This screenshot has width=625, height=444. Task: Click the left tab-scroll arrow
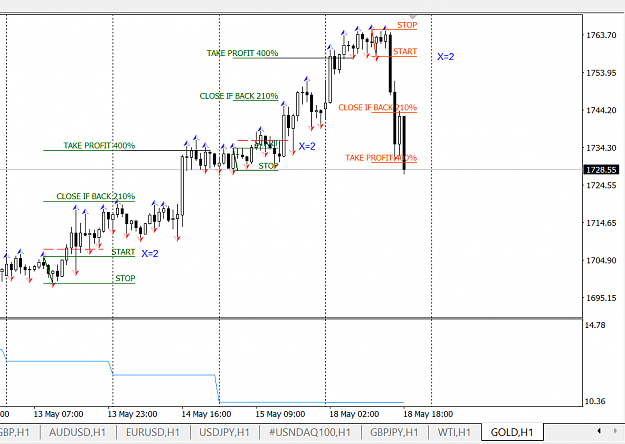click(x=599, y=431)
